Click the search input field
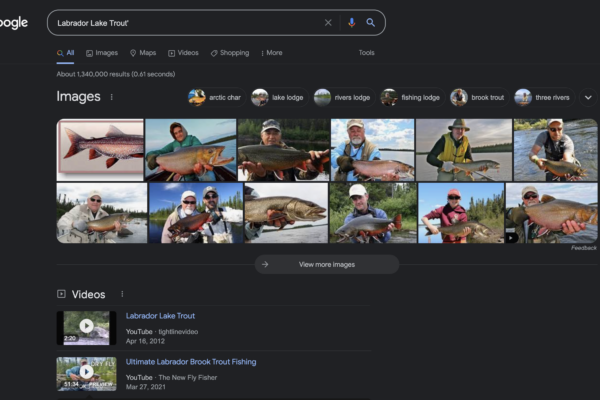 185,22
